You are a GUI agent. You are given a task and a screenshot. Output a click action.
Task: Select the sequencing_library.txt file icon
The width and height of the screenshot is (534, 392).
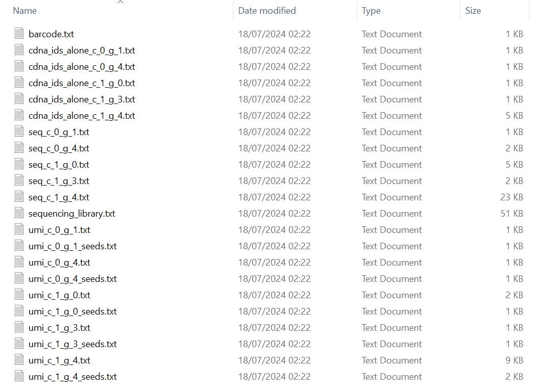click(19, 213)
